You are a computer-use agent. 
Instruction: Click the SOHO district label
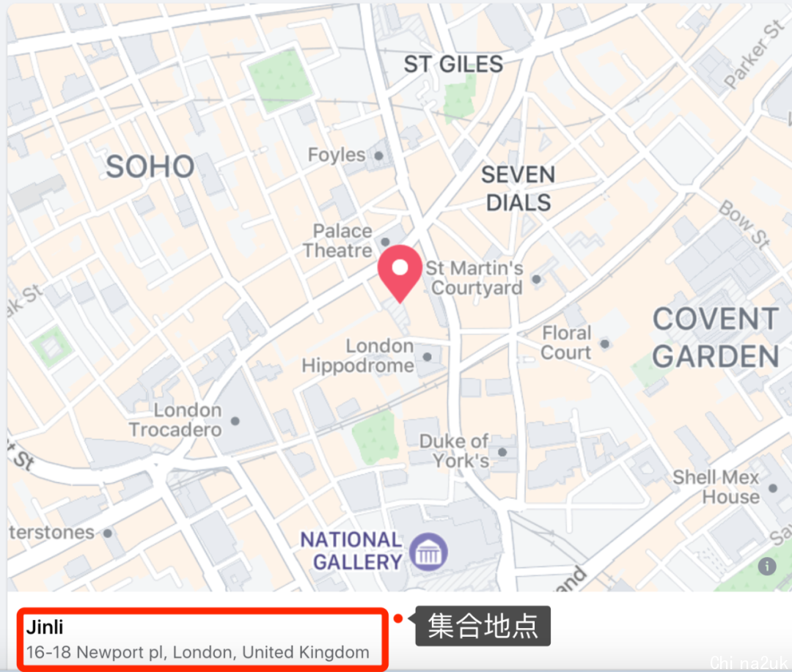coord(150,166)
